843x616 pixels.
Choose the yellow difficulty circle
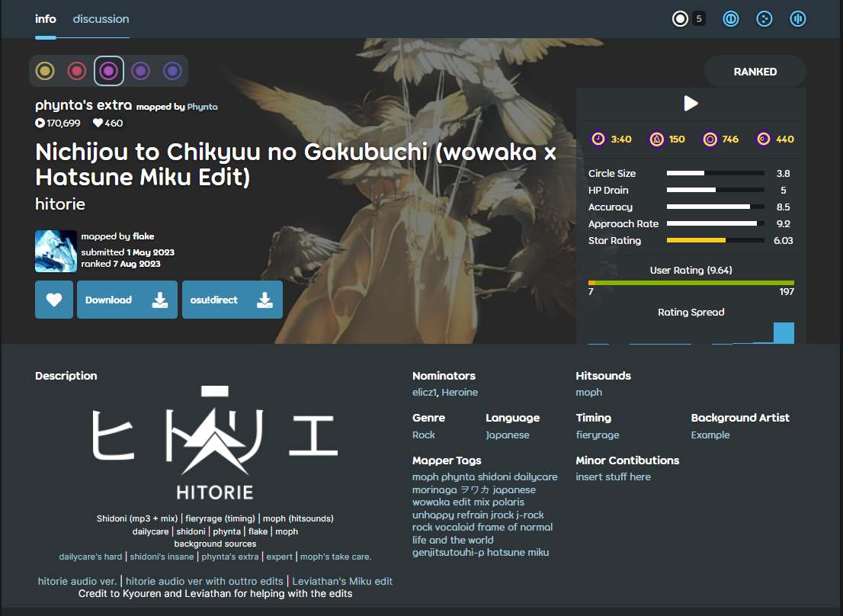click(45, 71)
